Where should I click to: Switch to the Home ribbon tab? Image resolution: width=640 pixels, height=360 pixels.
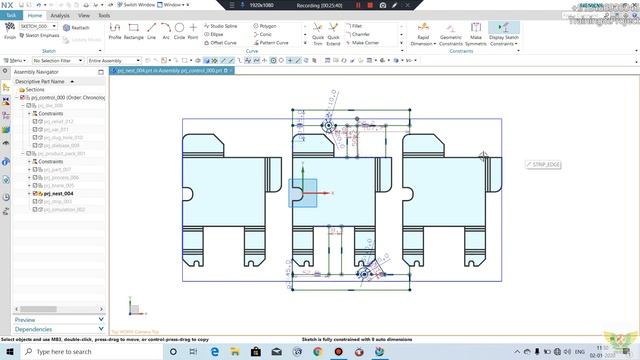click(35, 16)
